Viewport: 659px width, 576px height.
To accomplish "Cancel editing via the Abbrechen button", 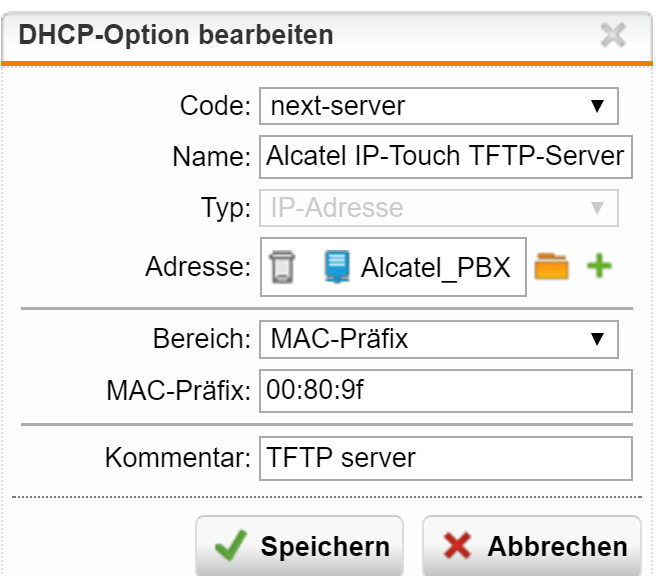I will tap(532, 545).
